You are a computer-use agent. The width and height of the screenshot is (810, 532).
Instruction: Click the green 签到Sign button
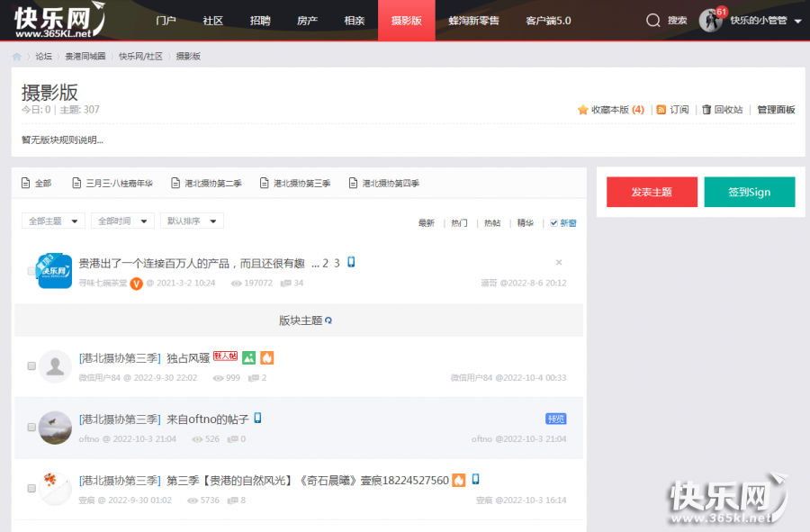tap(750, 192)
